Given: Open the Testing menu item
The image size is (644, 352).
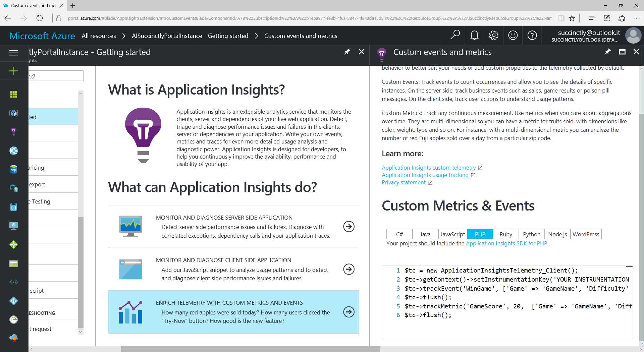Looking at the screenshot, I should click(53, 201).
